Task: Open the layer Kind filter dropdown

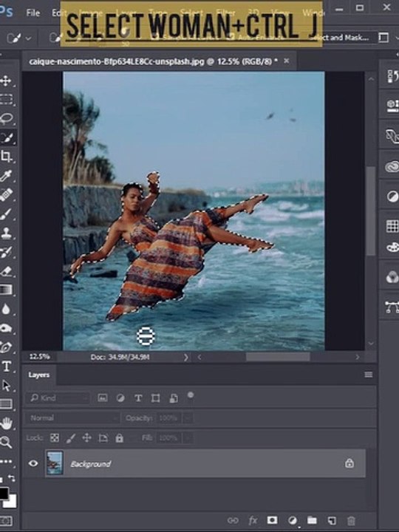Action: 58,398
